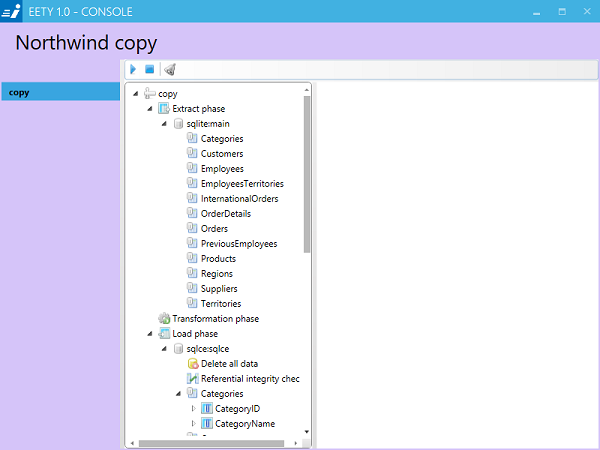The image size is (600, 450).
Task: Click the tree scroll-up arrow
Action: [307, 90]
